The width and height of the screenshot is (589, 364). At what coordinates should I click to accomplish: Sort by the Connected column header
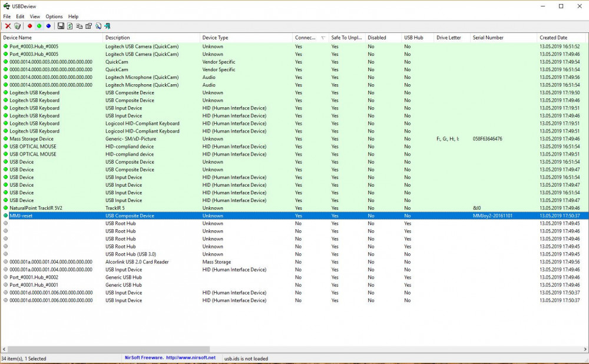pos(306,38)
